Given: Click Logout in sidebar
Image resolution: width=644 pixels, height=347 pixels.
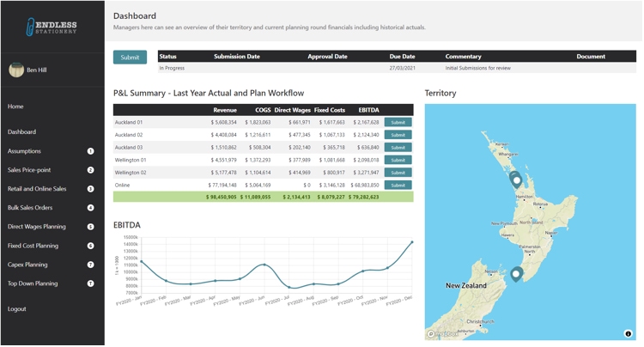Looking at the screenshot, I should (x=17, y=309).
